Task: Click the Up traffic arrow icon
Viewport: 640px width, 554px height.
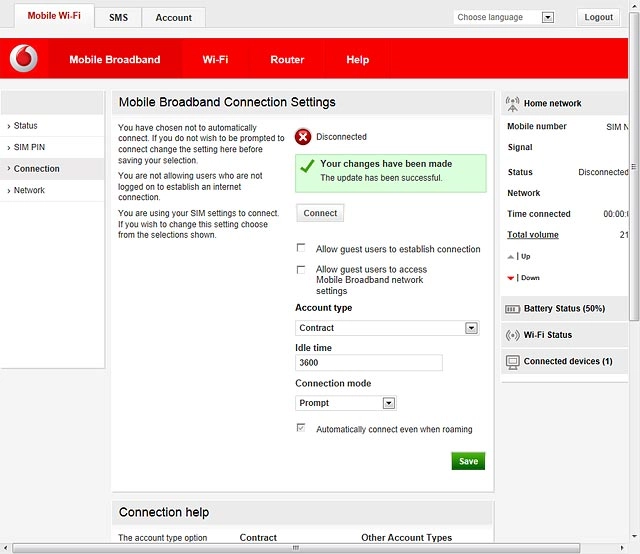Action: point(511,257)
